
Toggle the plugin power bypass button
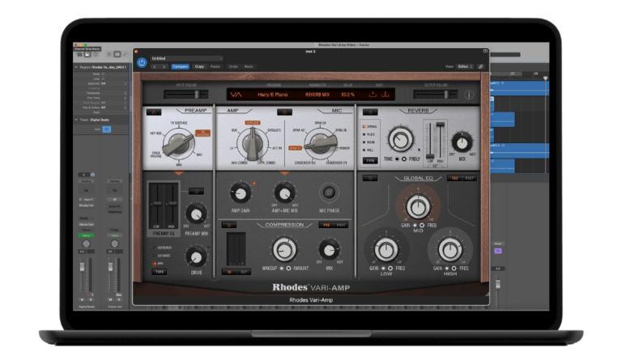coord(142,62)
